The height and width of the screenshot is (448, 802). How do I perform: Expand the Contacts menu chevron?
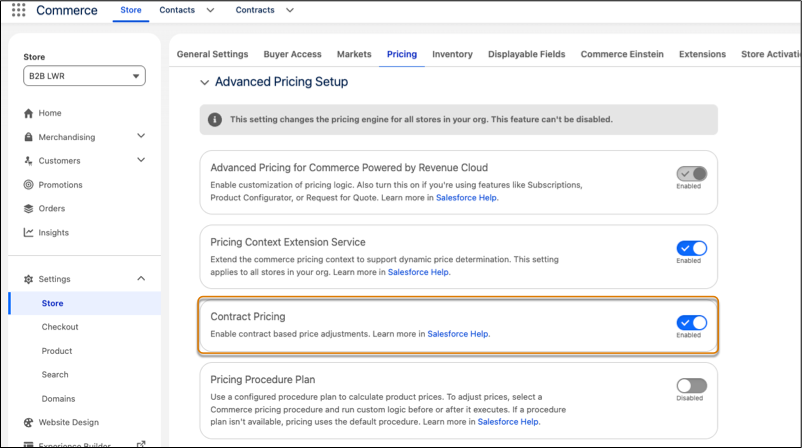click(210, 10)
